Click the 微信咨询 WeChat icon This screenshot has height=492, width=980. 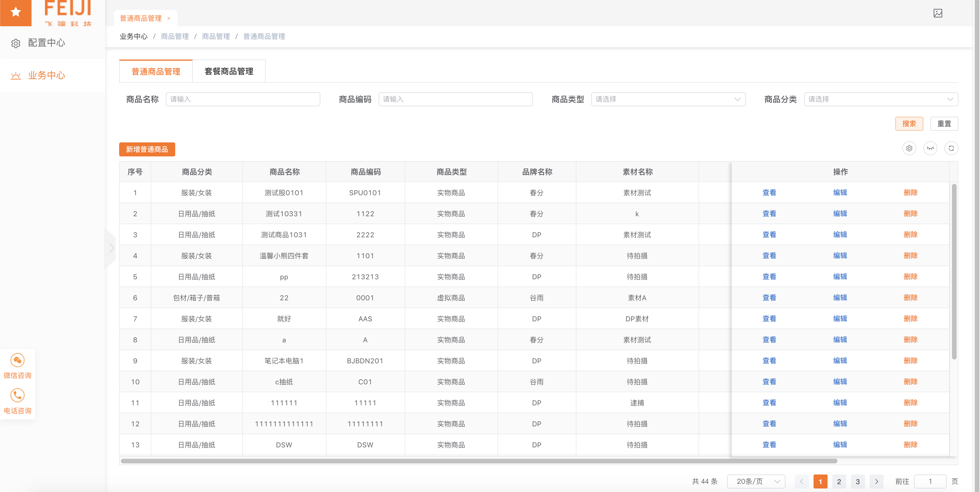coord(18,360)
